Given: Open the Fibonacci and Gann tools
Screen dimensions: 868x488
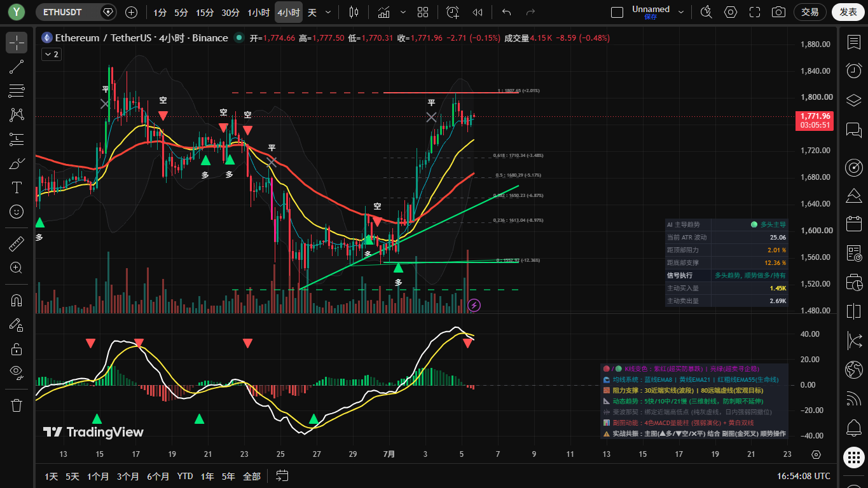Looking at the screenshot, I should coord(17,91).
